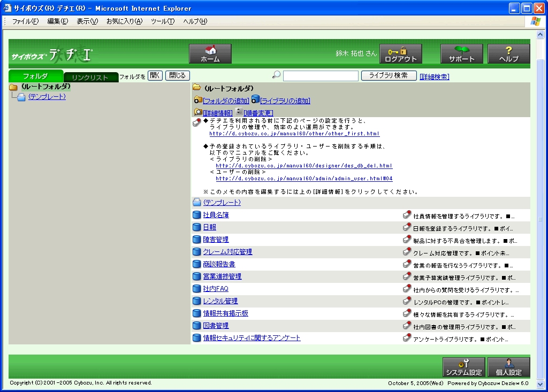Viewport: 548px width, 392px height.
Task: Open ヘルプ help button
Action: [x=509, y=54]
